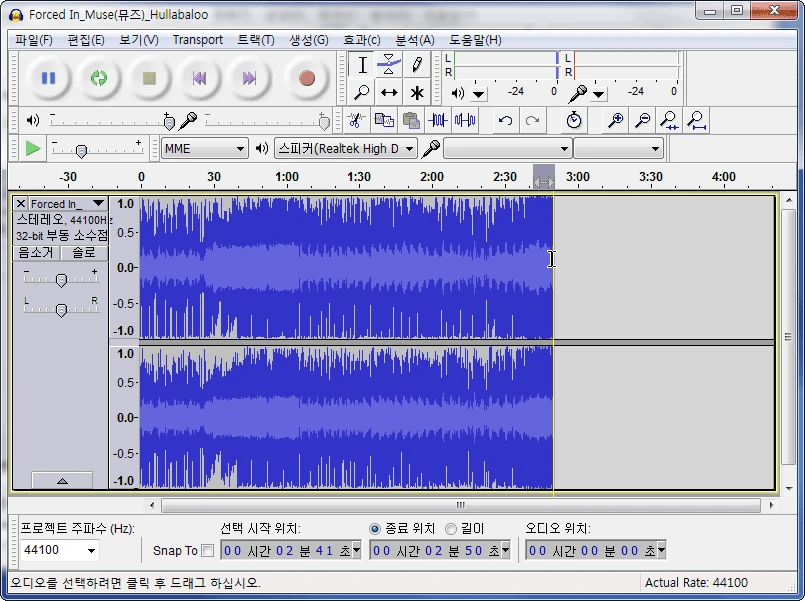Open the 분석(A) menu
Viewport: 805px width, 601px height.
point(415,40)
